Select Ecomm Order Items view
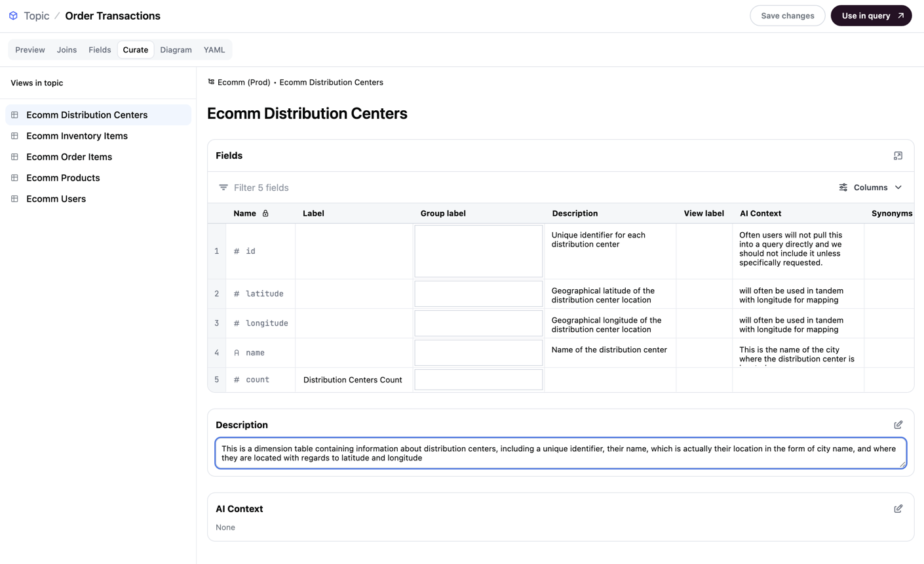Viewport: 924px width, 564px height. pos(98,157)
